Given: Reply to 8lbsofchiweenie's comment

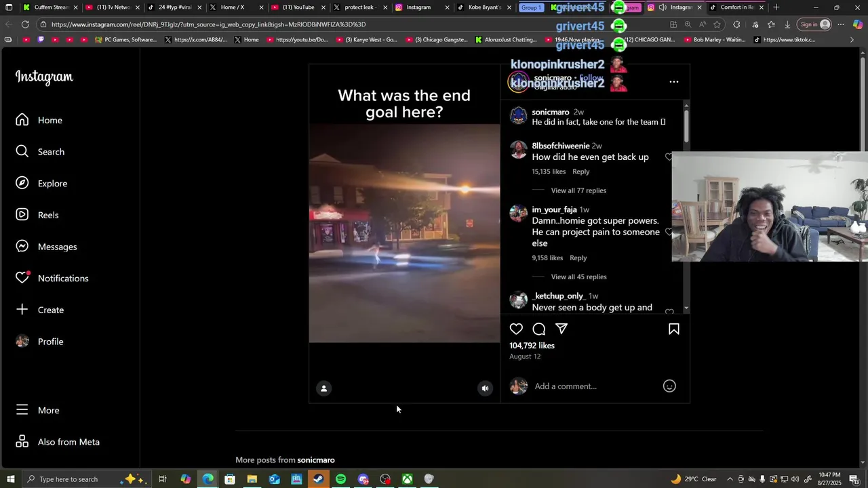Looking at the screenshot, I should coord(580,171).
